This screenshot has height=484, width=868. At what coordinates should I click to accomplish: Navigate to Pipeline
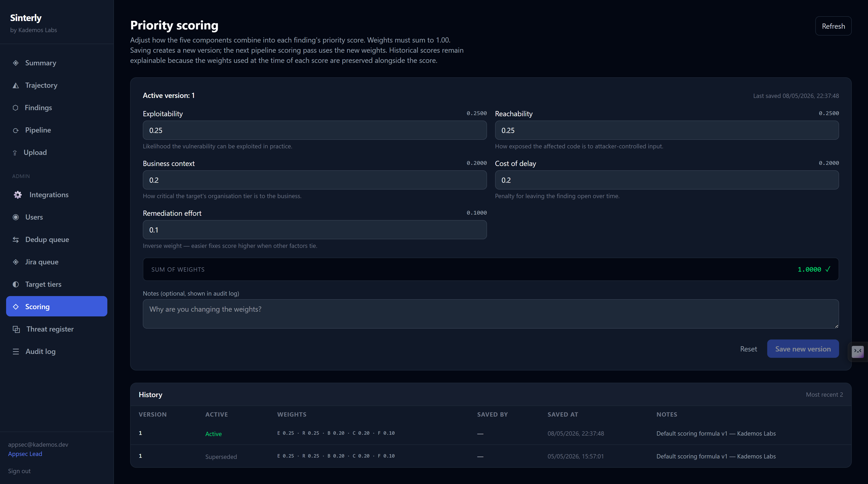click(56, 130)
